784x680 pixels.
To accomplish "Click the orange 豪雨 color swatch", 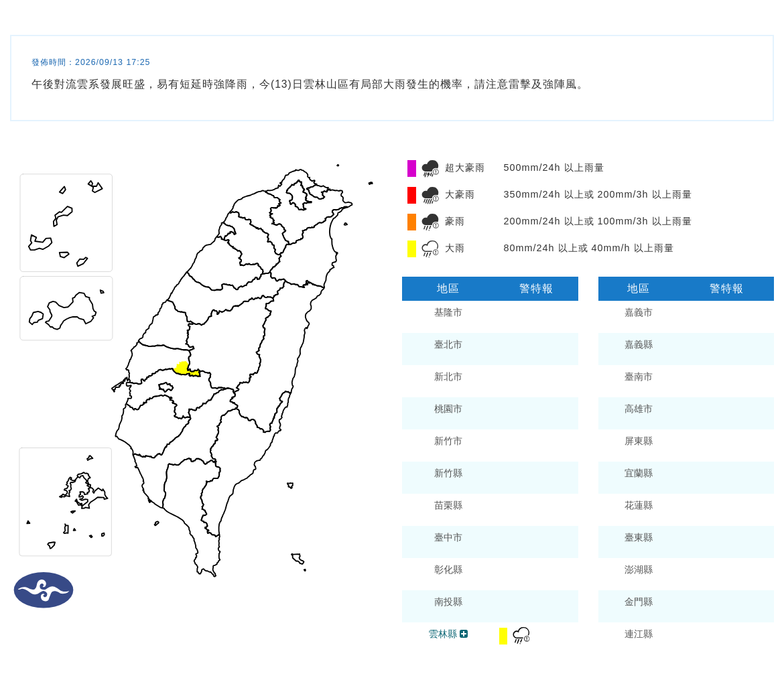I will click(x=411, y=222).
